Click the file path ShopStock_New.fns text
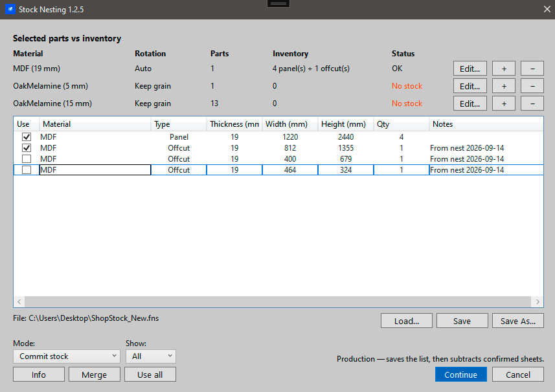 (x=85, y=318)
